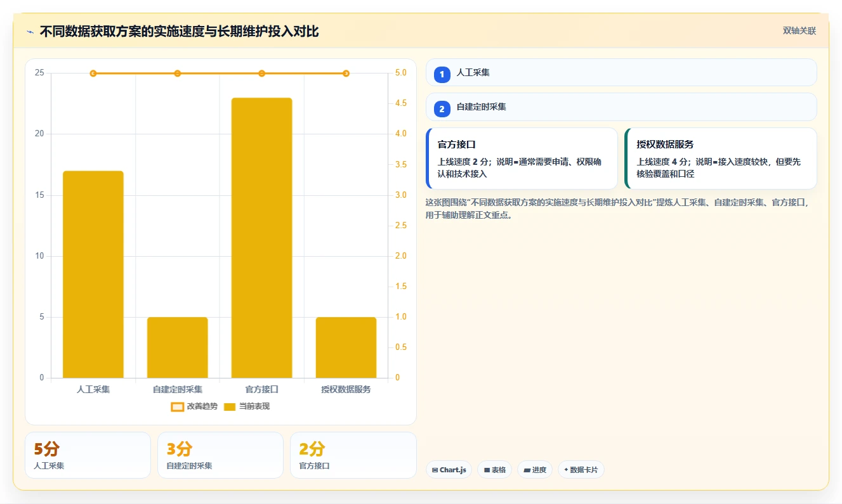The image size is (842, 504).
Task: Click the 表格 tag
Action: (495, 470)
